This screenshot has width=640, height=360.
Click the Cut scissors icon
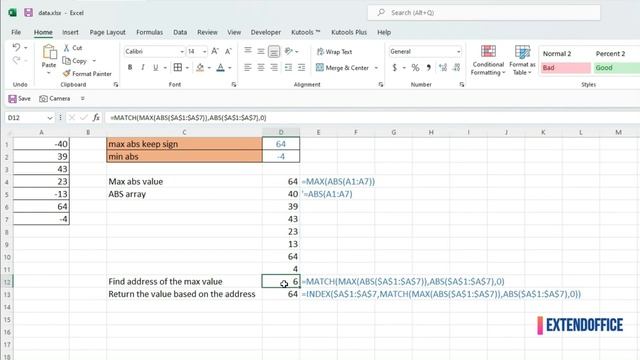[x=67, y=48]
